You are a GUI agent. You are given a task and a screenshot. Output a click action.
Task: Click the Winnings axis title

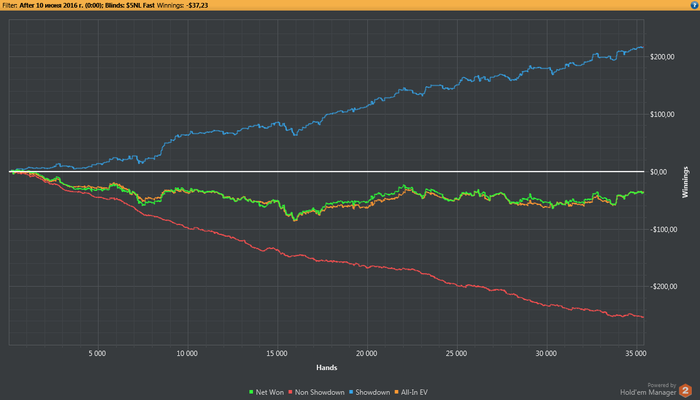[685, 182]
